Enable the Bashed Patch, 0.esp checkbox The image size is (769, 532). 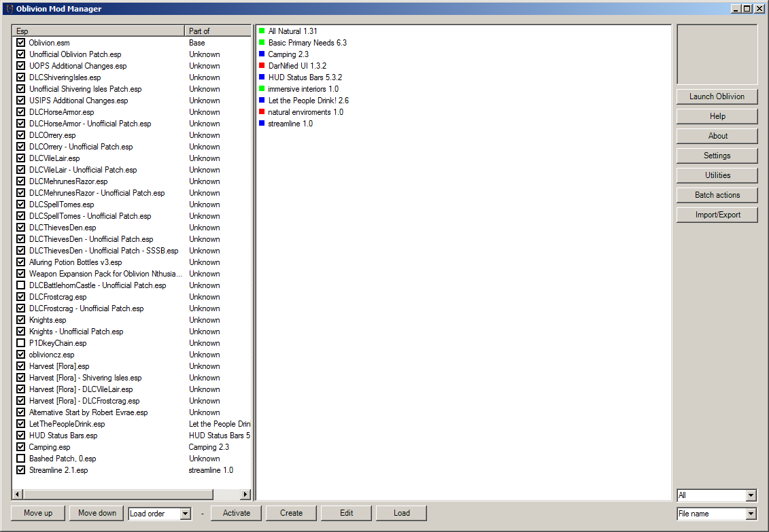click(20, 459)
